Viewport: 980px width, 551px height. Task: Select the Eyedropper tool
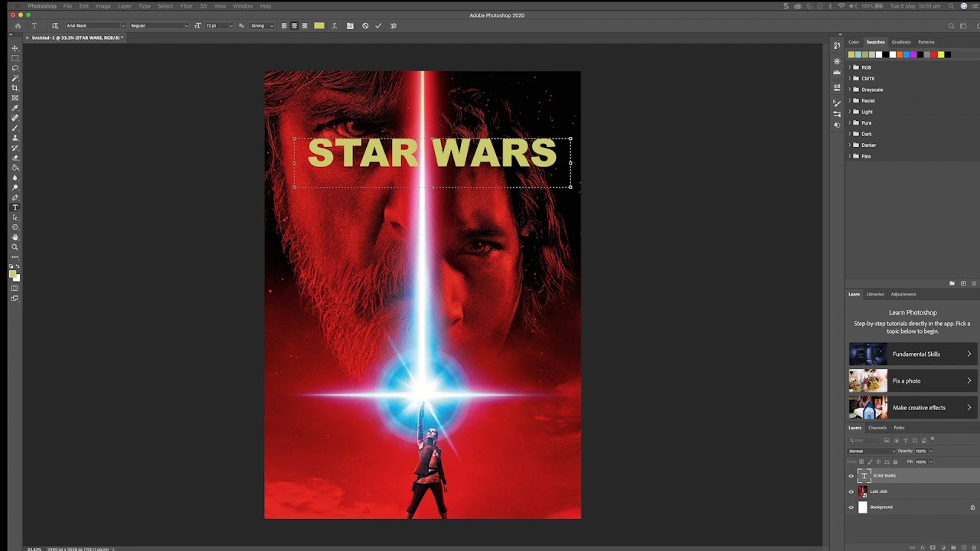coord(15,108)
